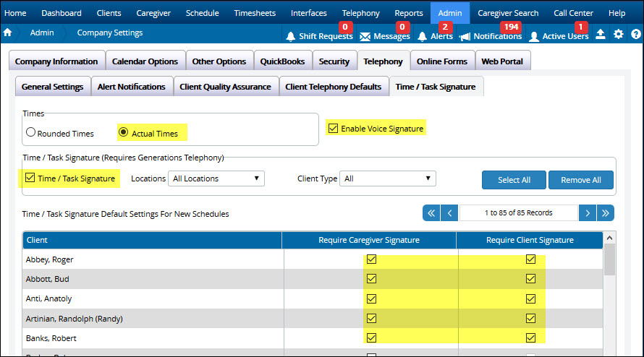Open the help question mark icon

tap(636, 34)
